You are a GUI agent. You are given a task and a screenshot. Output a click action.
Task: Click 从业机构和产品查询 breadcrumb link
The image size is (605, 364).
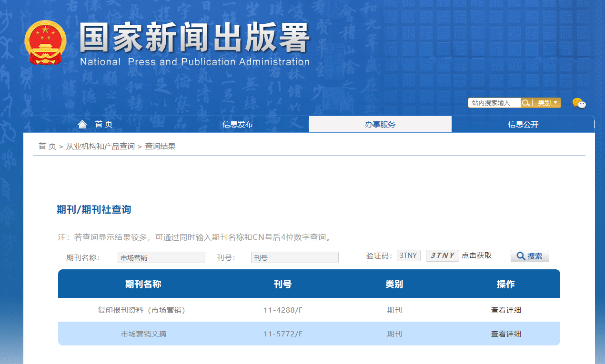(x=101, y=146)
